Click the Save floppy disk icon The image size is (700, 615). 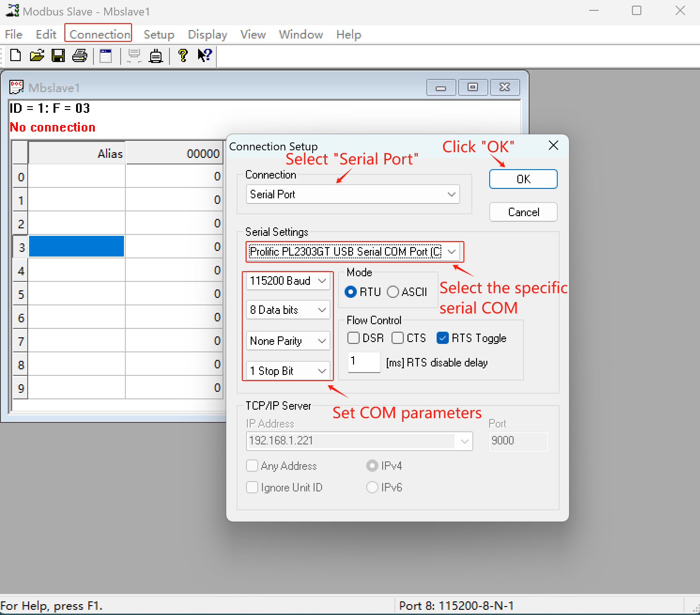coord(58,55)
